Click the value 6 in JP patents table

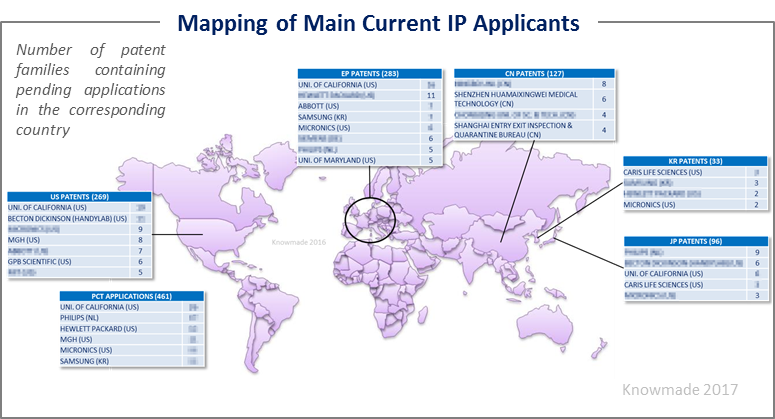click(757, 263)
